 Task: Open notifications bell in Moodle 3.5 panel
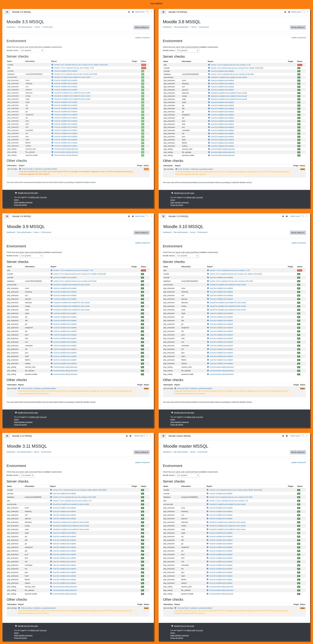tap(129, 12)
